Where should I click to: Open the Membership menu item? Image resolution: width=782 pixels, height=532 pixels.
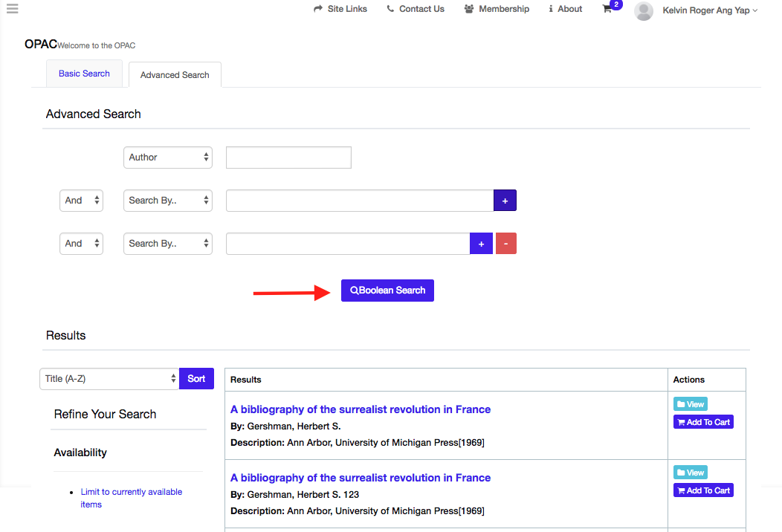click(497, 9)
